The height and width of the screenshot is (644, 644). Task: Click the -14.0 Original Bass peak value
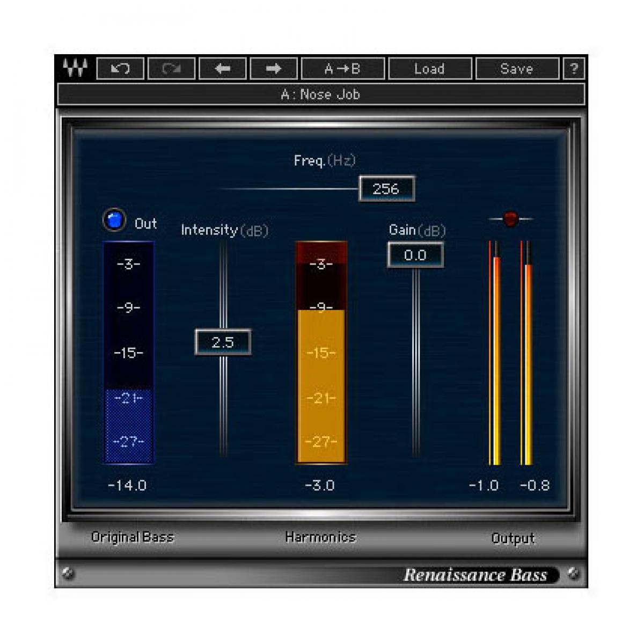127,486
